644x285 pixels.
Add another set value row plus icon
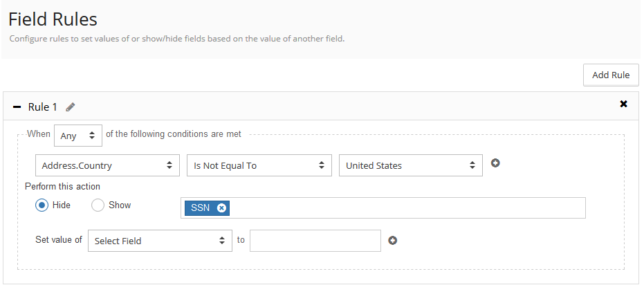coord(393,241)
